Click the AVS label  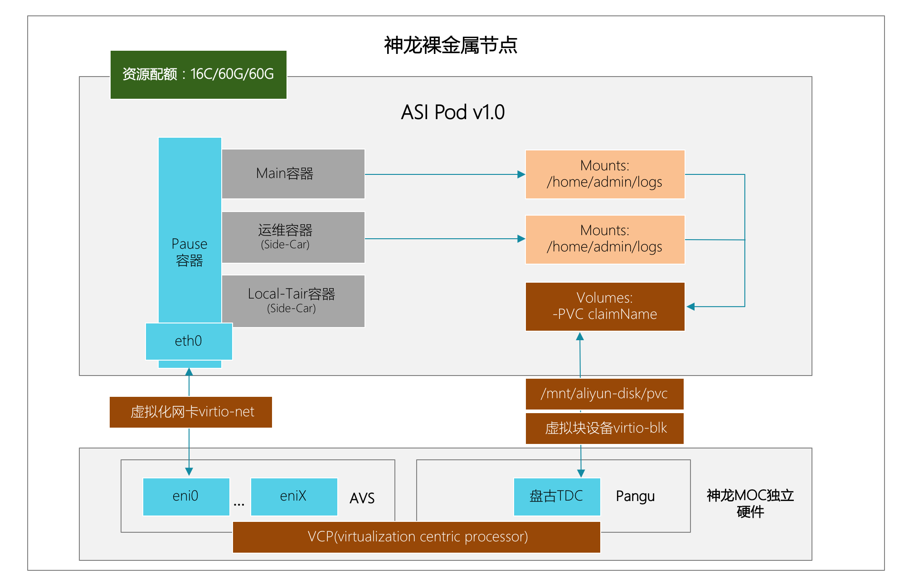[362, 498]
